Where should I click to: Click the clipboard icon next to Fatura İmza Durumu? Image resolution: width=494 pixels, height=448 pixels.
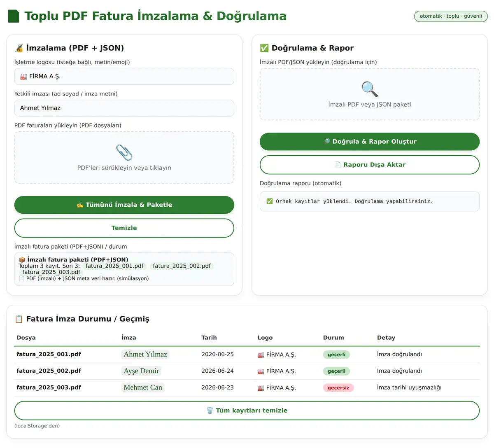pos(19,319)
